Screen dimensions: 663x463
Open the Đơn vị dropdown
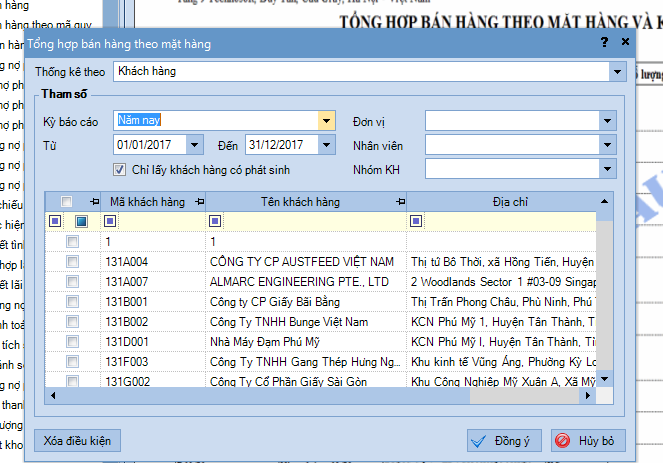click(608, 121)
